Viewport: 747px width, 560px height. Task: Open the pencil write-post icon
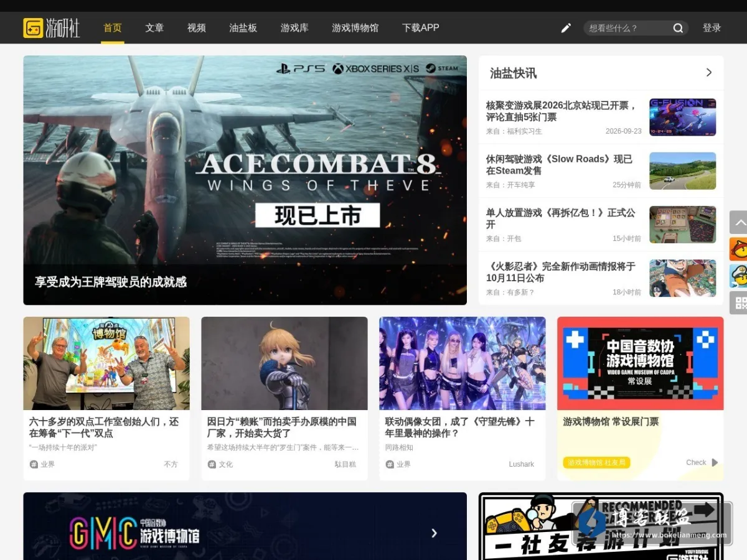click(x=566, y=28)
